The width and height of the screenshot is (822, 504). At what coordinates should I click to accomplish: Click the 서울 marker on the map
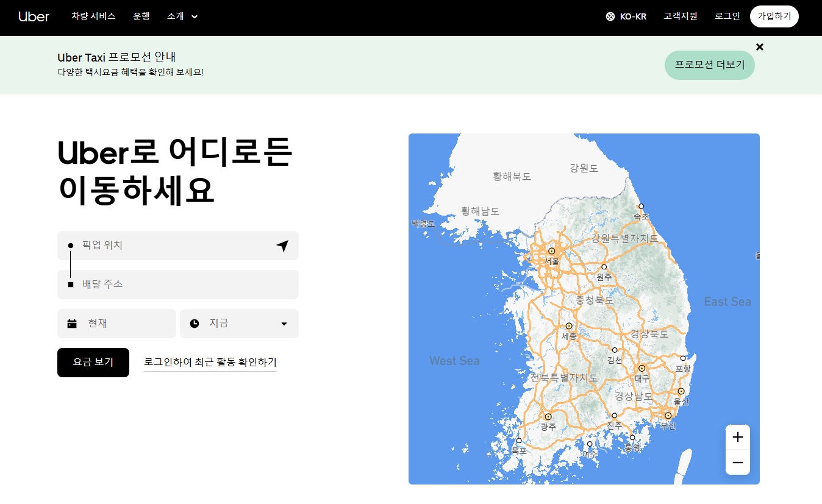click(x=552, y=251)
